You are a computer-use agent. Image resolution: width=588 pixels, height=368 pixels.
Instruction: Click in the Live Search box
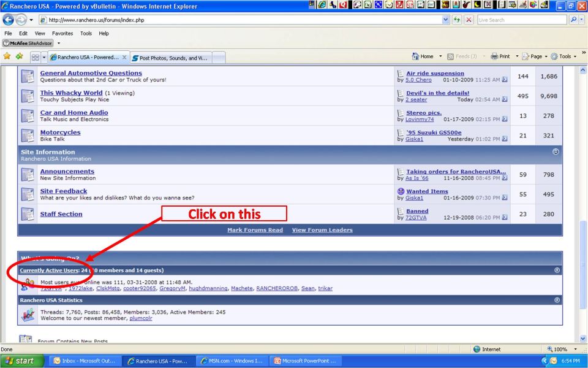522,20
